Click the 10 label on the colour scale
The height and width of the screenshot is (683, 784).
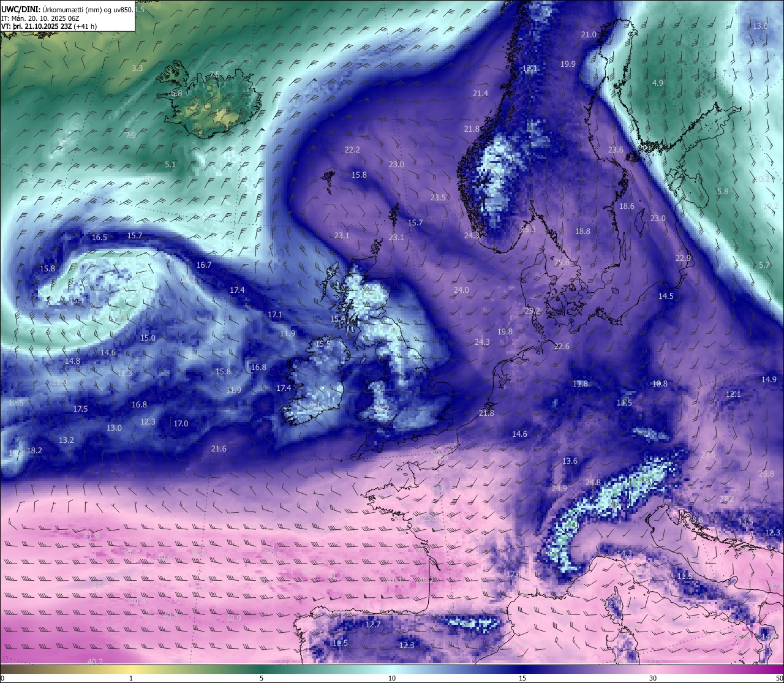point(392,678)
